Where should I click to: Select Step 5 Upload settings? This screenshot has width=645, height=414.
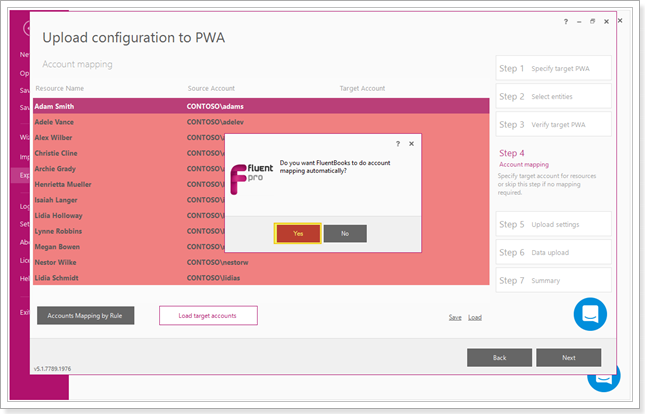click(553, 224)
